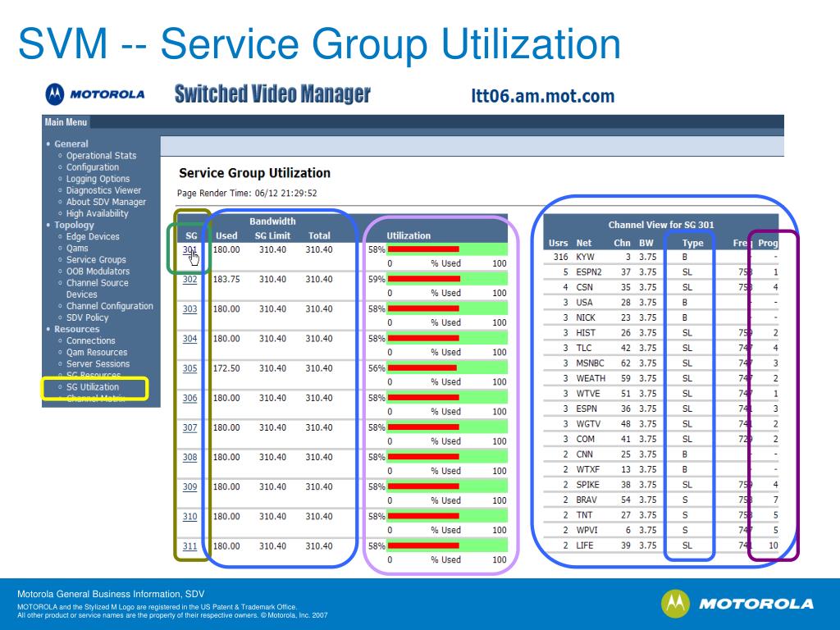Click the ESPN2 channel row
Image resolution: width=840 pixels, height=630 pixels.
(x=660, y=272)
